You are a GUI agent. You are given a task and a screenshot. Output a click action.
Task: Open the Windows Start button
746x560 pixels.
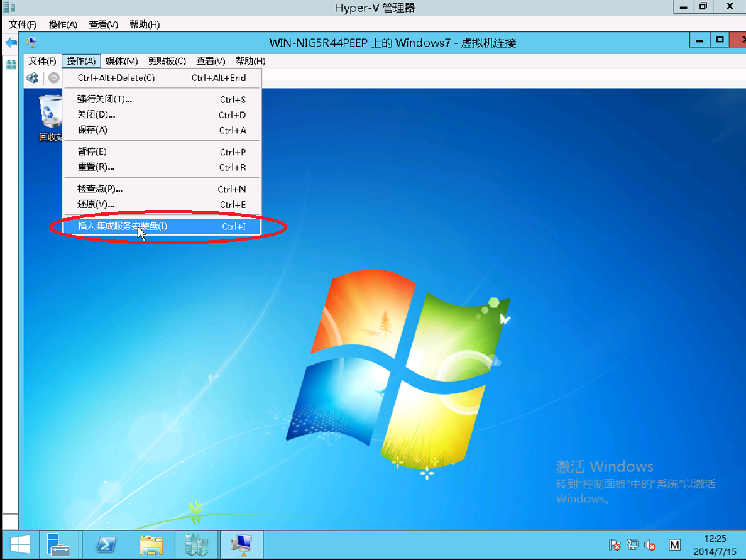[19, 545]
